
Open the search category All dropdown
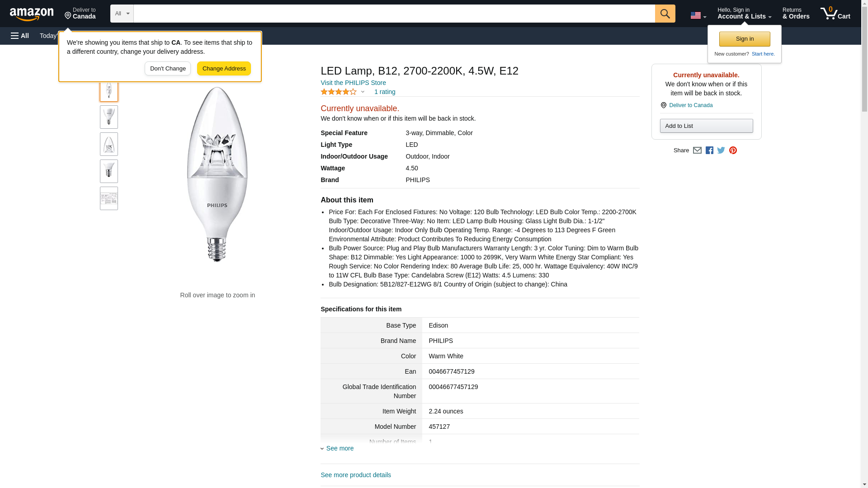[x=122, y=14]
